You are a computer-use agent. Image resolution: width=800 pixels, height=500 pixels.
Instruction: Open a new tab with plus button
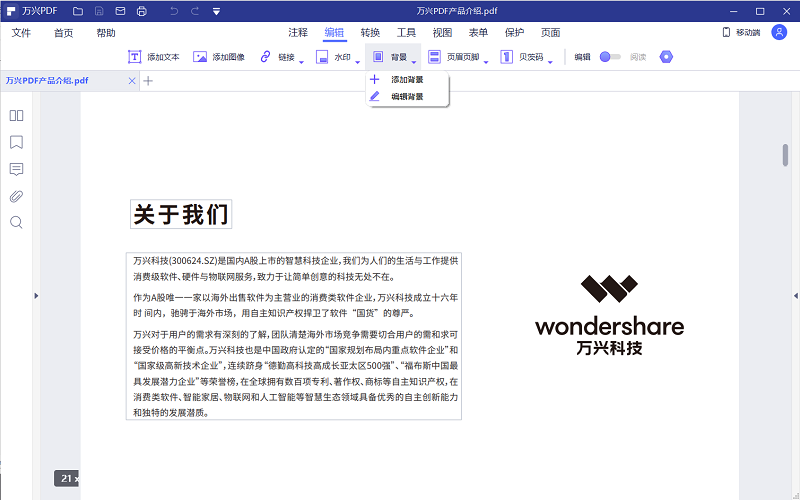pyautogui.click(x=148, y=81)
